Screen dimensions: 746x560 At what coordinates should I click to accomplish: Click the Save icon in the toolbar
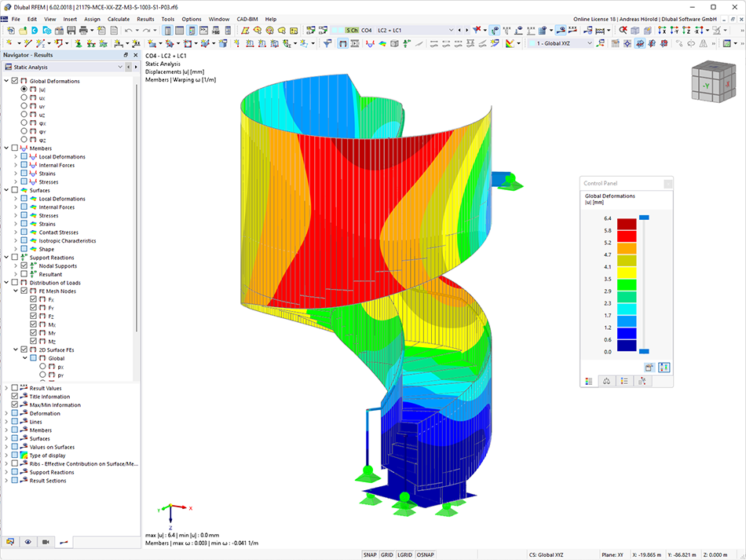pos(71,31)
